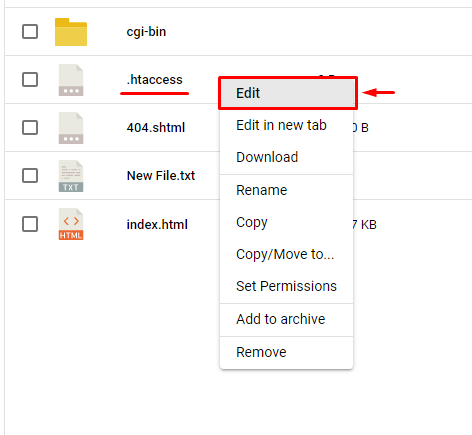472x435 pixels.
Task: Check the box beside 404.shtml
Action: pyautogui.click(x=30, y=127)
